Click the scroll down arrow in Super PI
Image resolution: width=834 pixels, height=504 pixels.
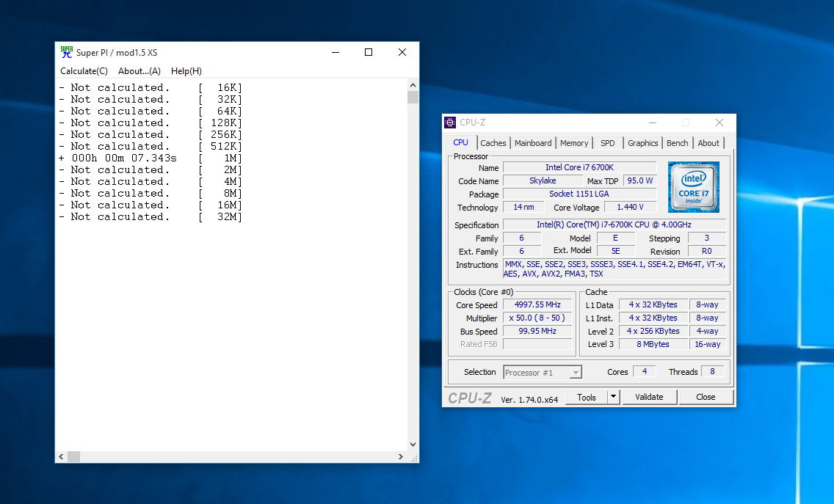(x=413, y=445)
